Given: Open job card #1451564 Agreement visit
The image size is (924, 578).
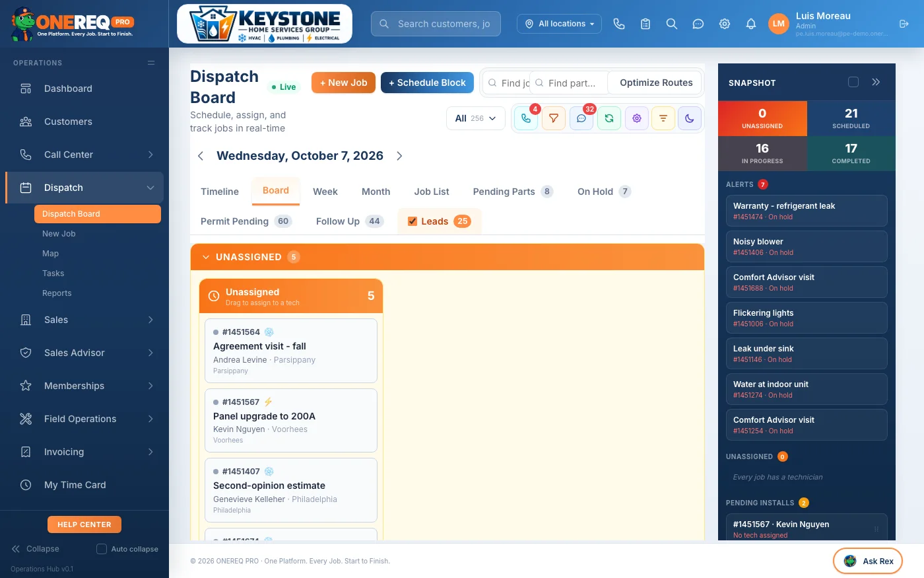Looking at the screenshot, I should coord(291,351).
